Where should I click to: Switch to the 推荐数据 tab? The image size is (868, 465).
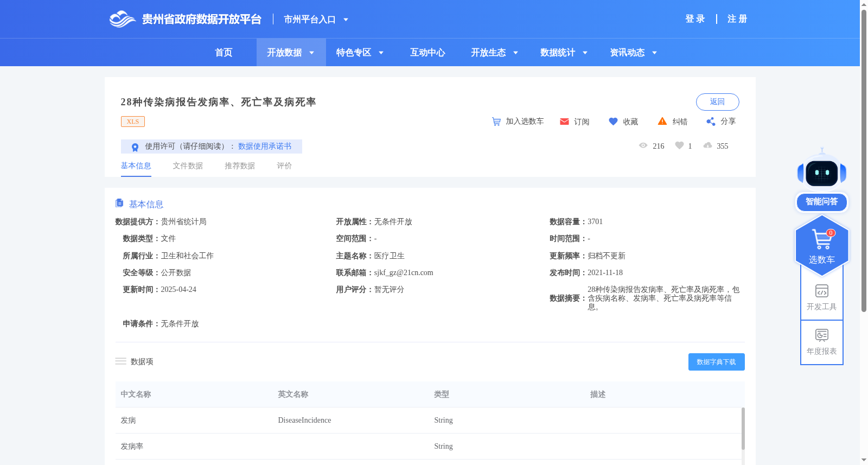click(240, 166)
